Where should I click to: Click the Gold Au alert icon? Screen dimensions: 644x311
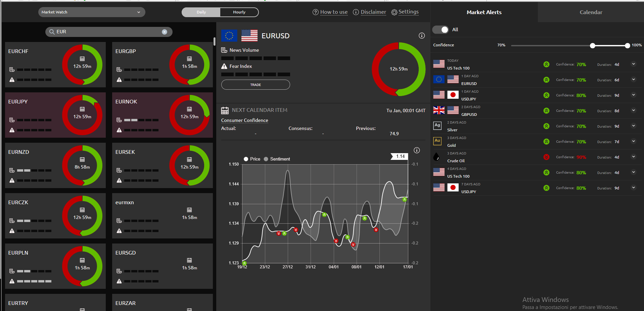pos(437,141)
